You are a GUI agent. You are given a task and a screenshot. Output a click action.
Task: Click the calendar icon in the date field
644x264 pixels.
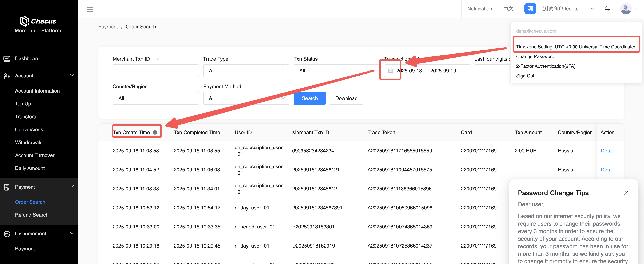pos(390,71)
